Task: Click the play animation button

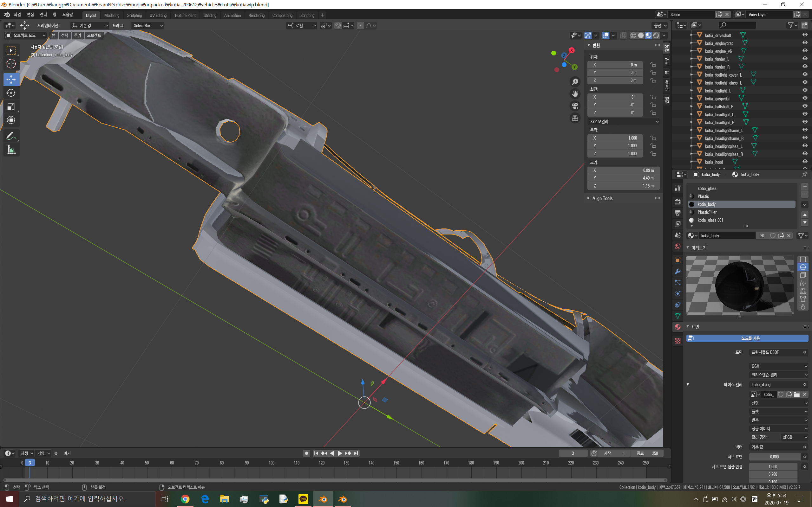Action: pyautogui.click(x=340, y=453)
